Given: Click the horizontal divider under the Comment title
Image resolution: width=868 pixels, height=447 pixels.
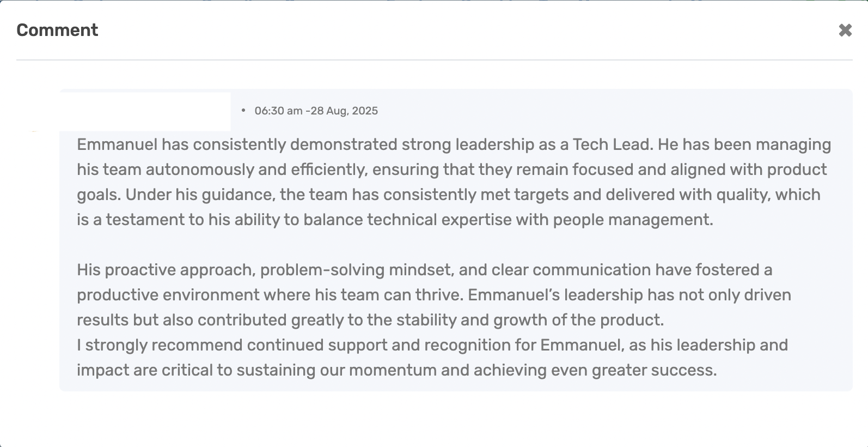Looking at the screenshot, I should click(434, 60).
